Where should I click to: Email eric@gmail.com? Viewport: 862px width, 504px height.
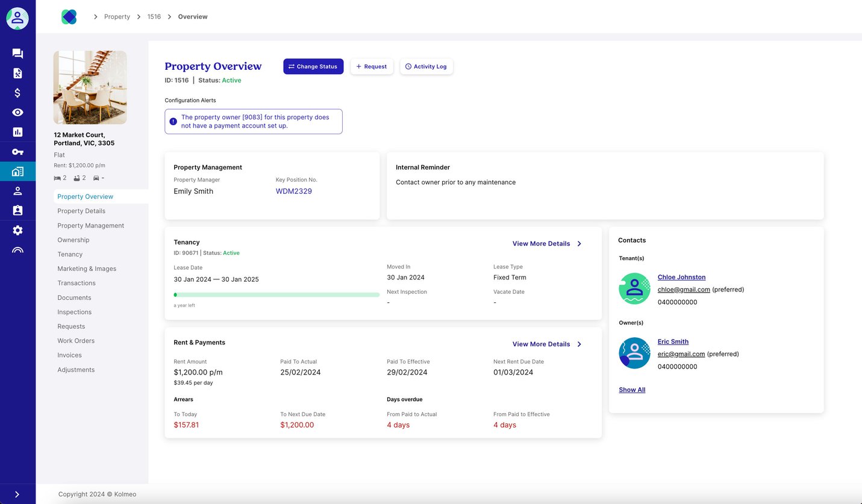coord(681,354)
